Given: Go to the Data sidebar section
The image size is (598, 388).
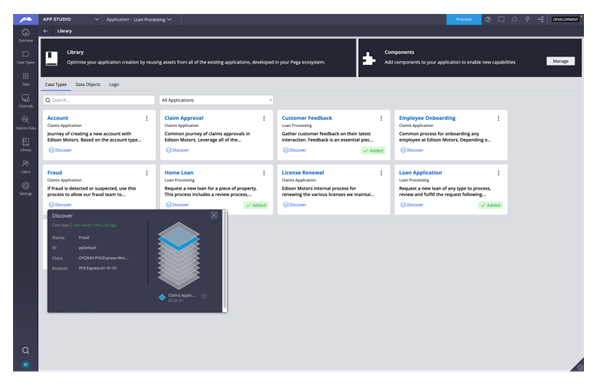Looking at the screenshot, I should [26, 79].
